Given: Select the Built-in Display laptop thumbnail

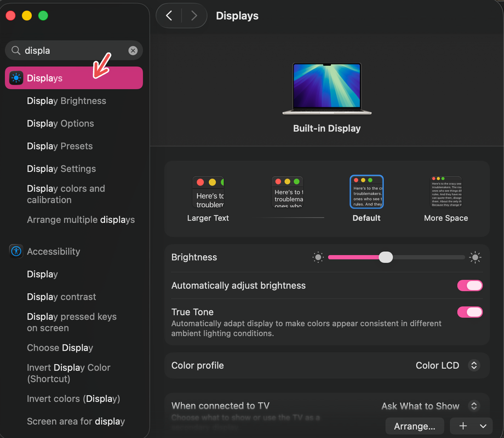Looking at the screenshot, I should [x=327, y=89].
